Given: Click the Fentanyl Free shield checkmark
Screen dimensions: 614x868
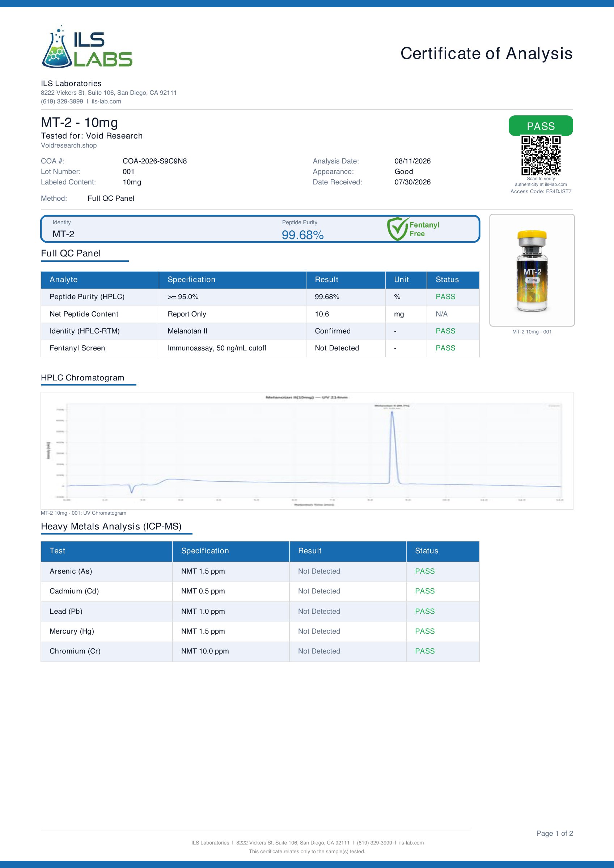Looking at the screenshot, I should pos(397,229).
